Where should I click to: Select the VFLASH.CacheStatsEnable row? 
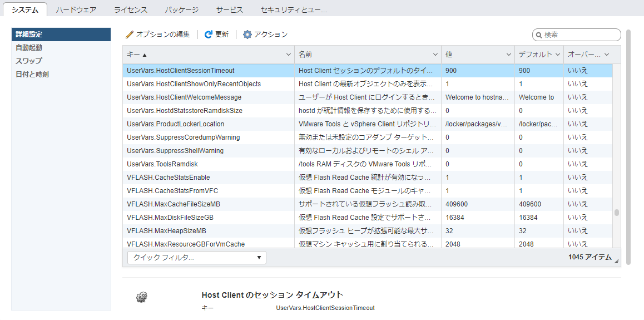[x=368, y=178]
